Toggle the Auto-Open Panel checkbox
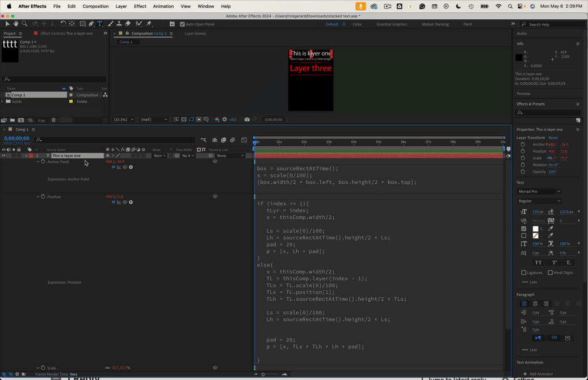Viewport: 588px width, 380px height. point(182,24)
